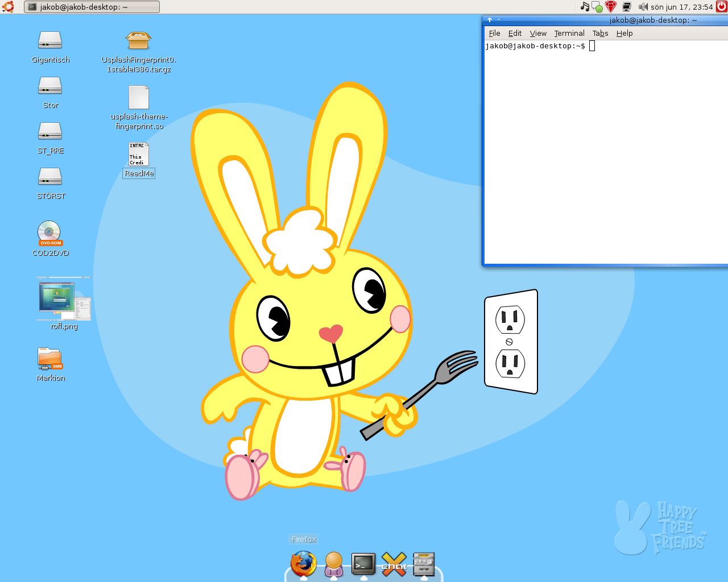Open the terminal icon in the dock
728x582 pixels.
[x=363, y=563]
